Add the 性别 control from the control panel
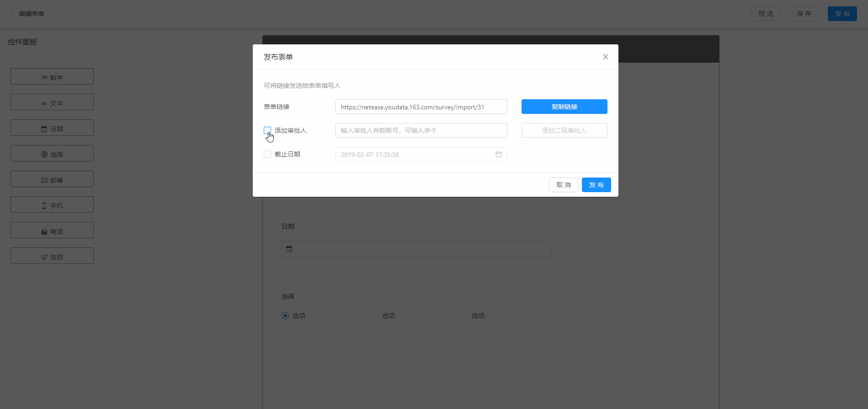The height and width of the screenshot is (409, 868). tap(52, 256)
